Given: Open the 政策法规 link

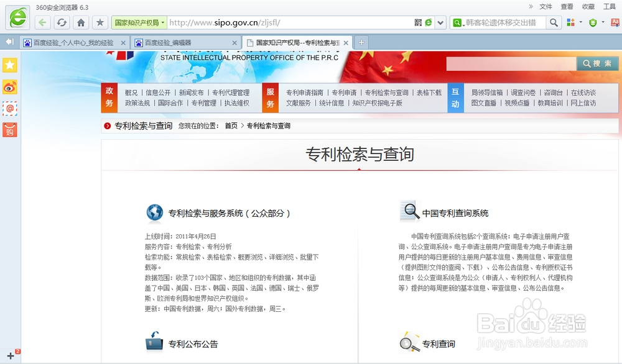Looking at the screenshot, I should click(x=137, y=103).
